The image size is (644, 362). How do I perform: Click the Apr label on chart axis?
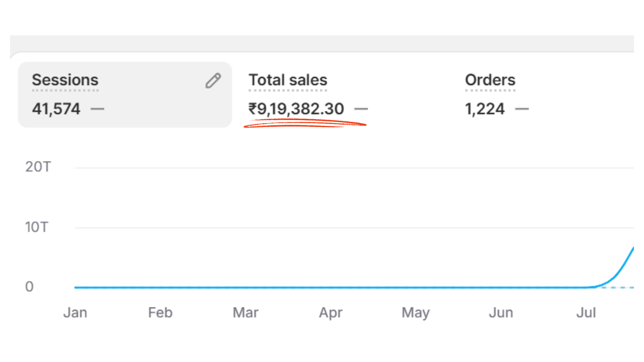click(x=331, y=313)
